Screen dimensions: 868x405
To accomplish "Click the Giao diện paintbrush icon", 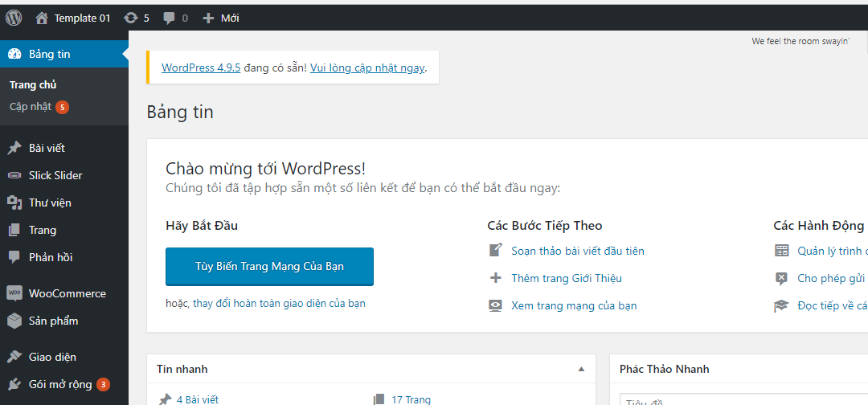I will (x=14, y=357).
